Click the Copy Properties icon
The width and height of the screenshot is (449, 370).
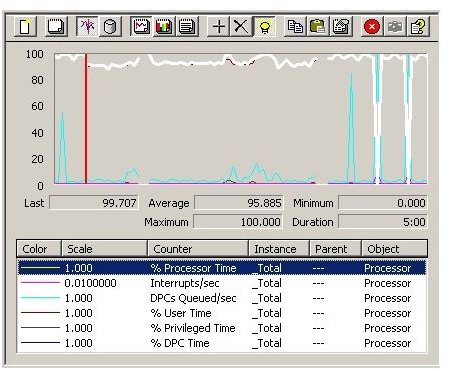(x=295, y=26)
